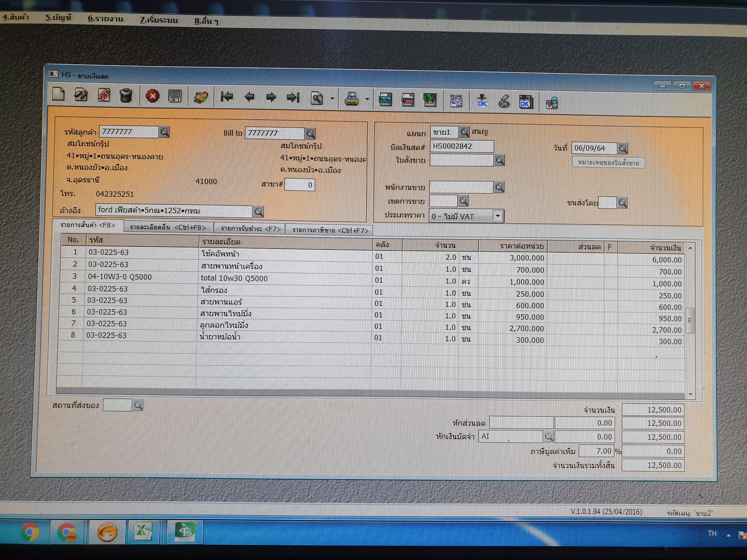747x560 pixels.
Task: Select the row total 10w30 Q5000
Action: coord(372,280)
